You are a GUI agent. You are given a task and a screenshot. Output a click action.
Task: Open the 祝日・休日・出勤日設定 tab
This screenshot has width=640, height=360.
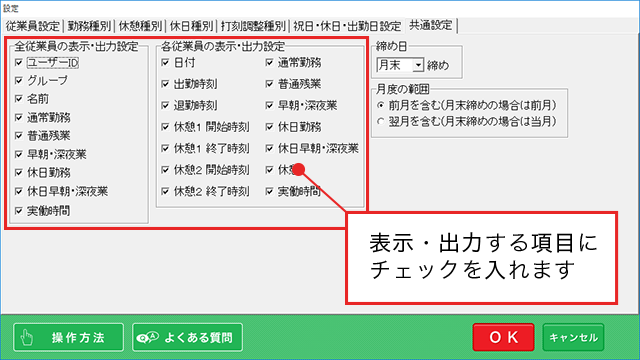(347, 26)
